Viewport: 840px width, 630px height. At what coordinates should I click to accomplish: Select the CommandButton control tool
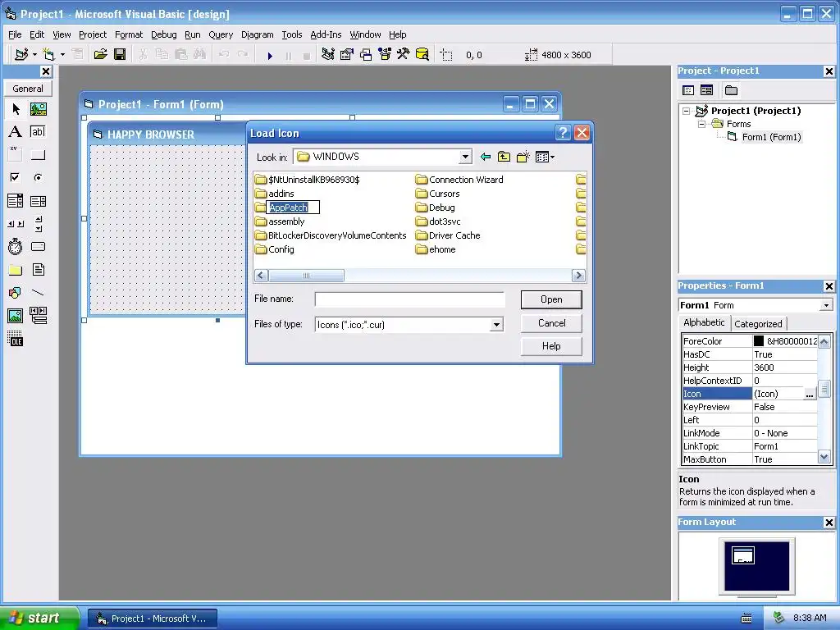click(38, 155)
